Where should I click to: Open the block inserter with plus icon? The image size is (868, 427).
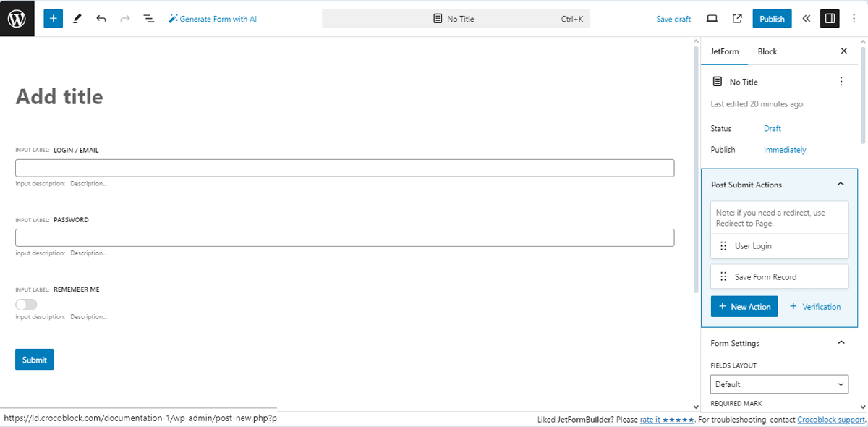(x=53, y=18)
